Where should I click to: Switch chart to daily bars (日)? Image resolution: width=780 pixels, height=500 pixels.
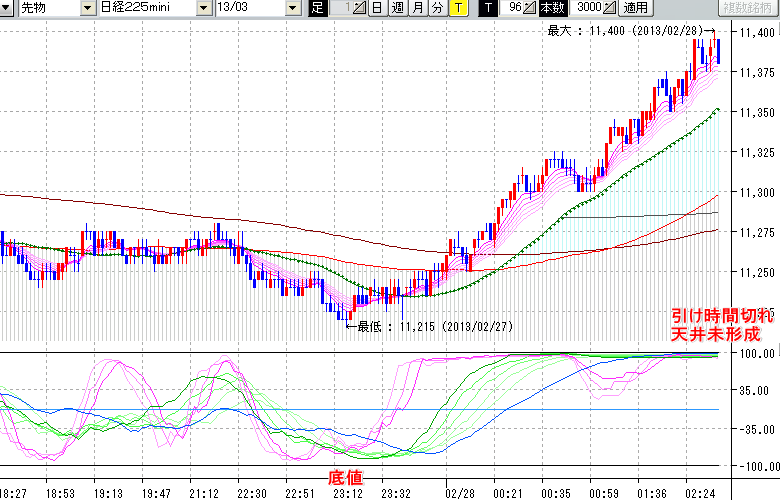click(x=377, y=8)
